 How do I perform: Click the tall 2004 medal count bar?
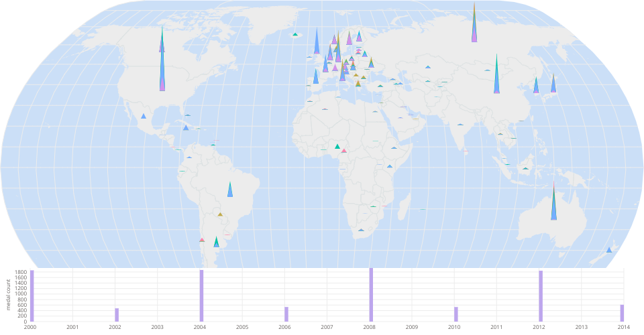(201, 295)
